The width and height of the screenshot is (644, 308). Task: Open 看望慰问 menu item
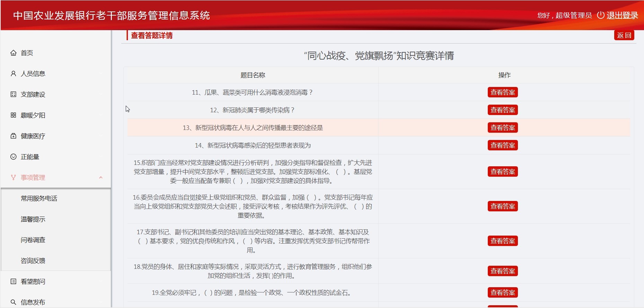coord(33,281)
